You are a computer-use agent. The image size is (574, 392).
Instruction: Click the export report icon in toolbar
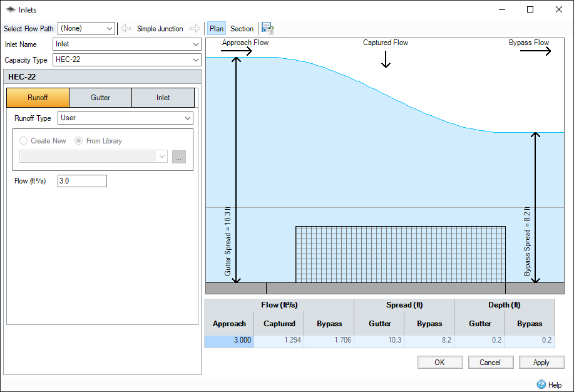(x=268, y=28)
